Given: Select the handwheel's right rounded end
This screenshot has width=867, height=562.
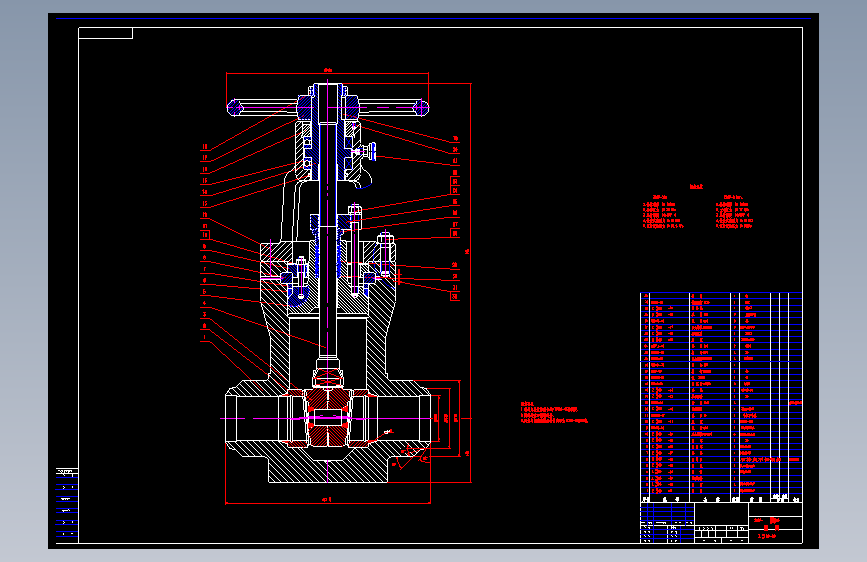Looking at the screenshot, I should 421,107.
